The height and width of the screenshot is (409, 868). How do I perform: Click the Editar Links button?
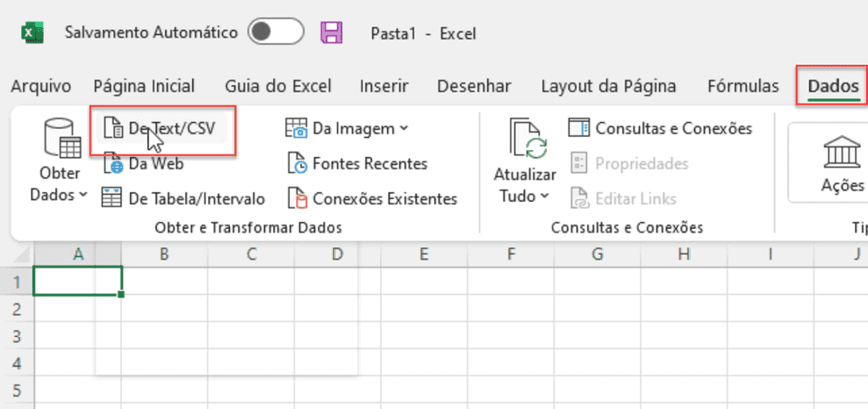pyautogui.click(x=623, y=198)
